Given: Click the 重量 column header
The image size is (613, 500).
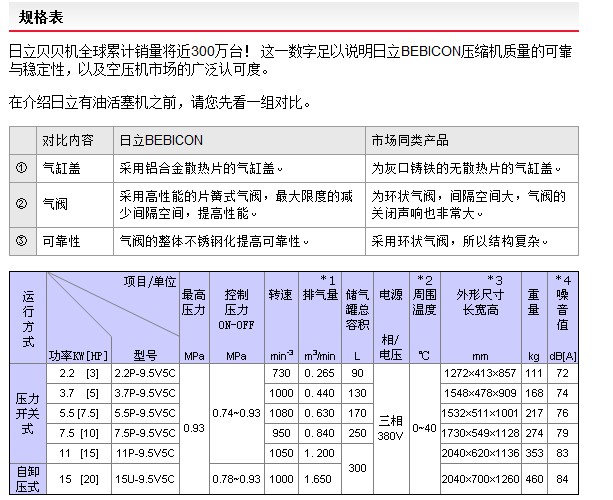Looking at the screenshot, I should [x=534, y=318].
